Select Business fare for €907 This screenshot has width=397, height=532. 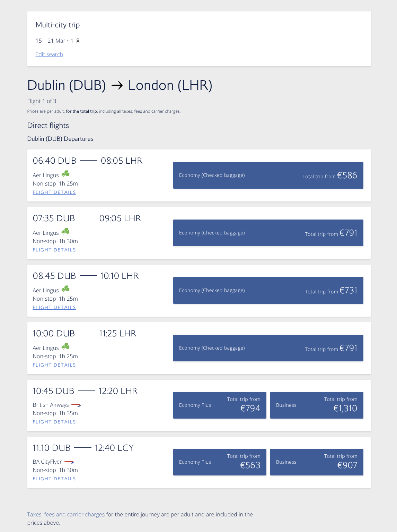click(x=317, y=462)
